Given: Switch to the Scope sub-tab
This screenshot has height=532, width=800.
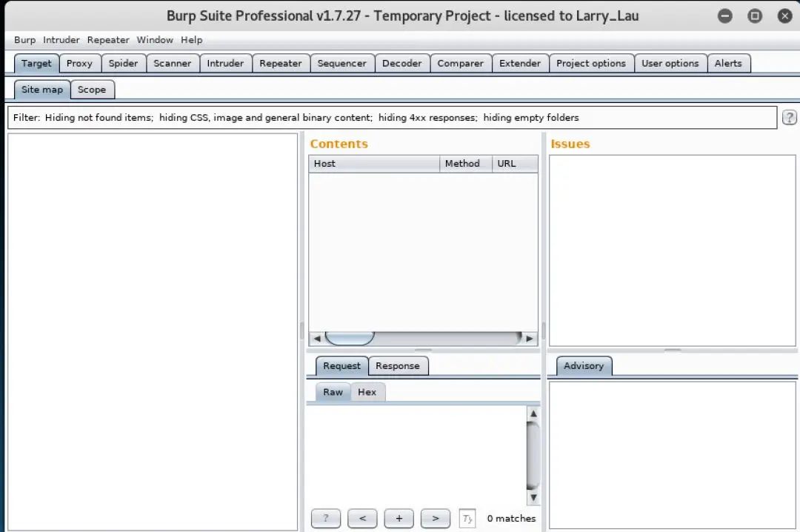Looking at the screenshot, I should (x=92, y=90).
